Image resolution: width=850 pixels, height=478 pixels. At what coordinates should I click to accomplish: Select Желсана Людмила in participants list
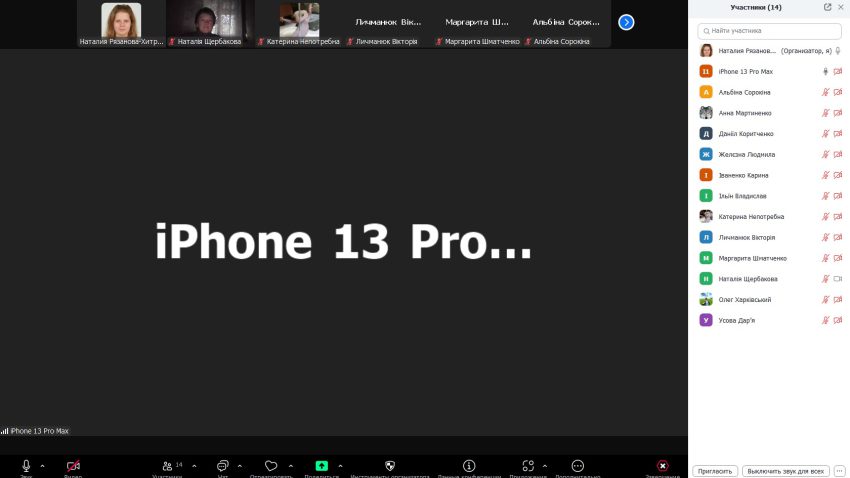coord(769,154)
